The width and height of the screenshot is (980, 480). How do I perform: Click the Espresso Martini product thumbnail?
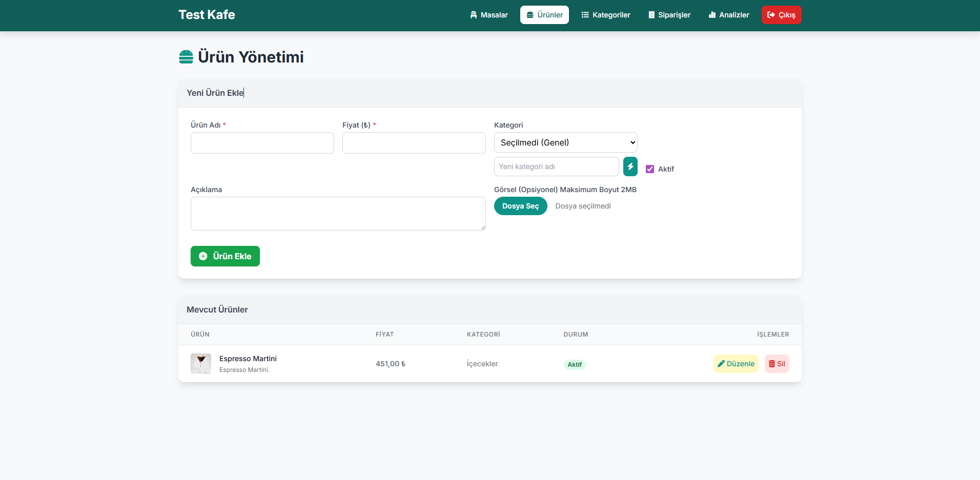(201, 364)
